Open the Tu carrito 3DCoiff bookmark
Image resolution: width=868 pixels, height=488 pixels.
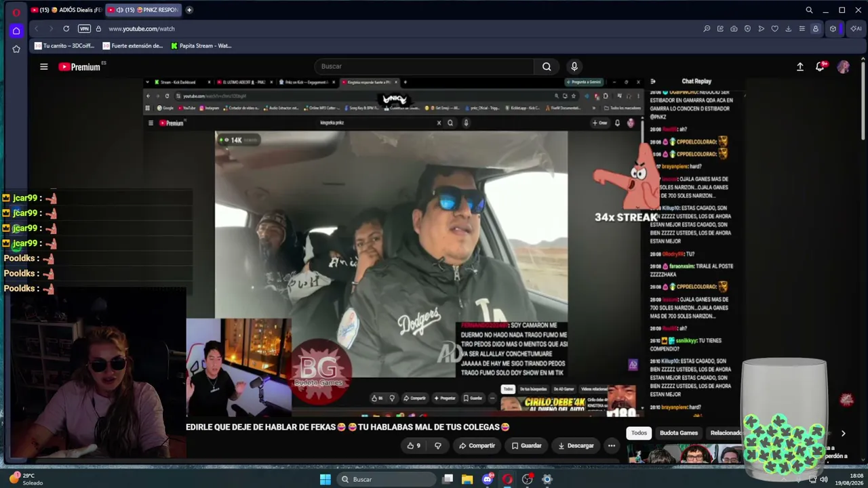pos(64,46)
